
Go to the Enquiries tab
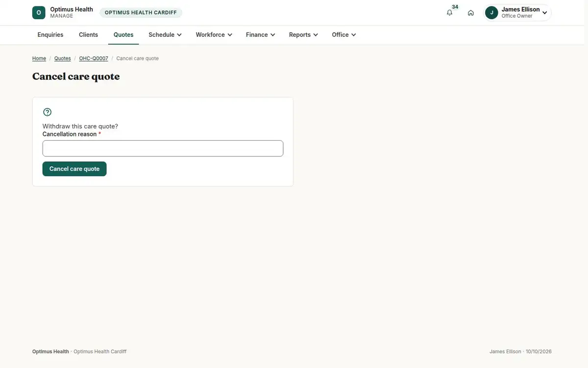(50, 35)
